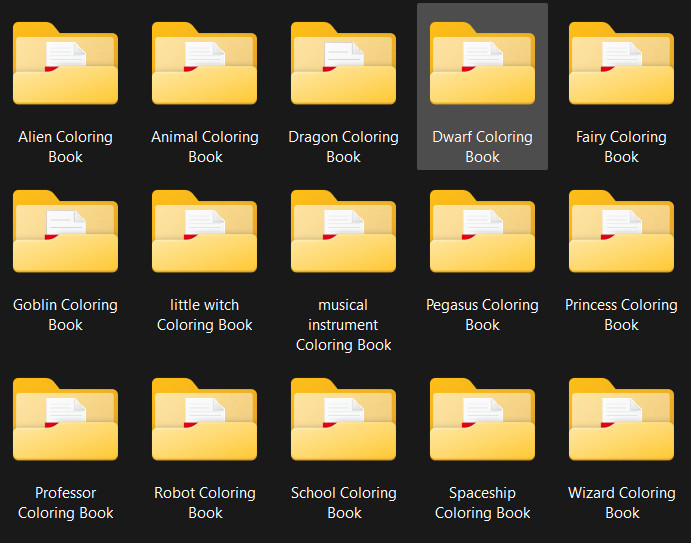Click the School Coloring Book folder icon

click(x=343, y=419)
